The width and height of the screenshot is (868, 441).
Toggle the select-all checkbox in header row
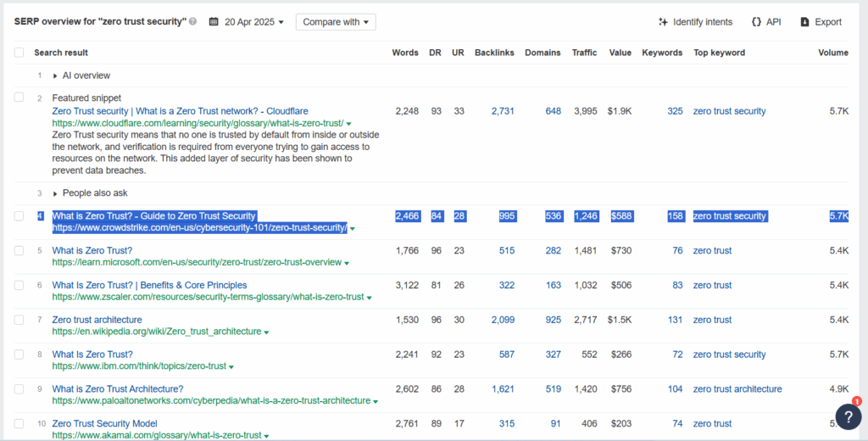tap(19, 53)
